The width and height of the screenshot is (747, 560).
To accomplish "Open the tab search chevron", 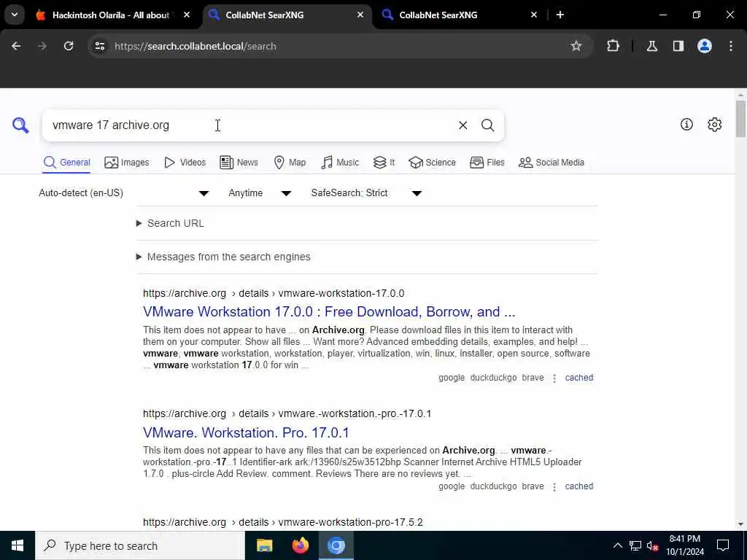I will (x=15, y=15).
